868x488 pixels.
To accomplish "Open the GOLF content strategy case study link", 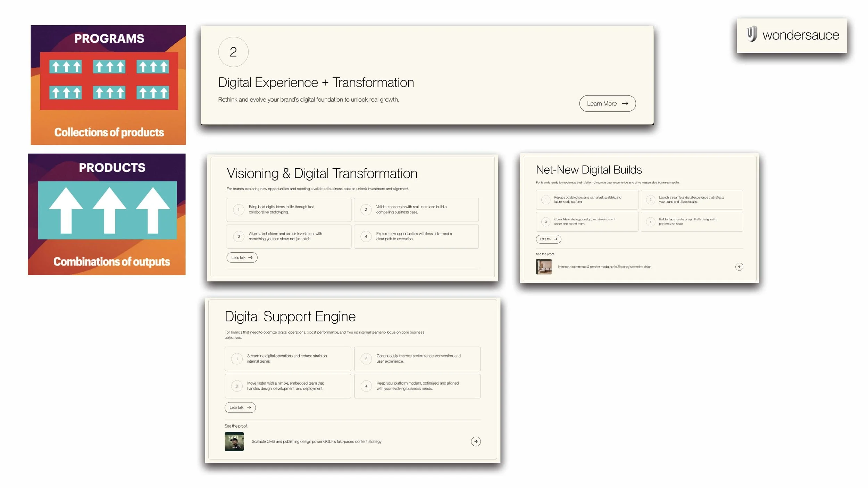I will 317,441.
